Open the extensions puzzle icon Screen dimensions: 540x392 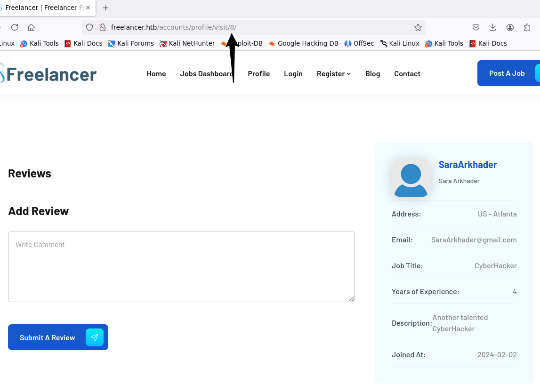coord(527,27)
